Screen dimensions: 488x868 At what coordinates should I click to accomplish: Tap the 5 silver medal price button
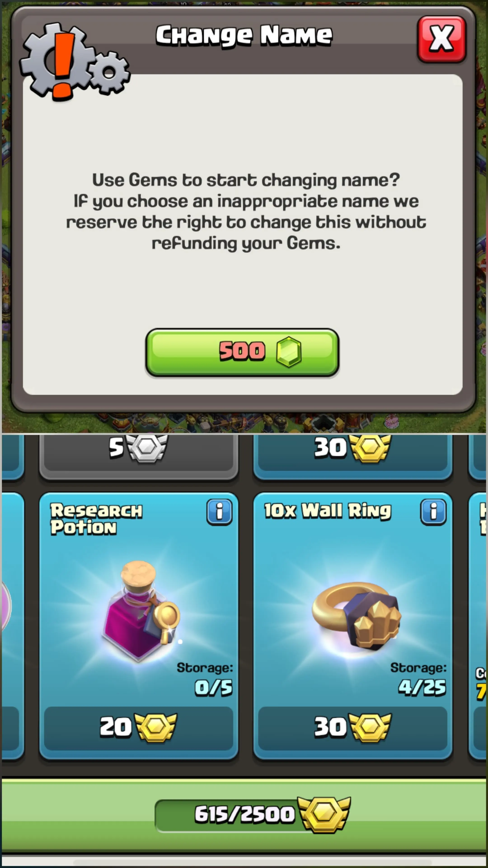[138, 452]
